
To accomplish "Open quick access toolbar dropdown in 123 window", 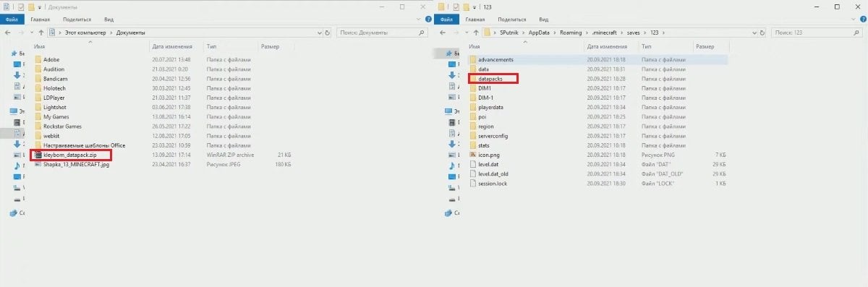I will click(x=475, y=7).
